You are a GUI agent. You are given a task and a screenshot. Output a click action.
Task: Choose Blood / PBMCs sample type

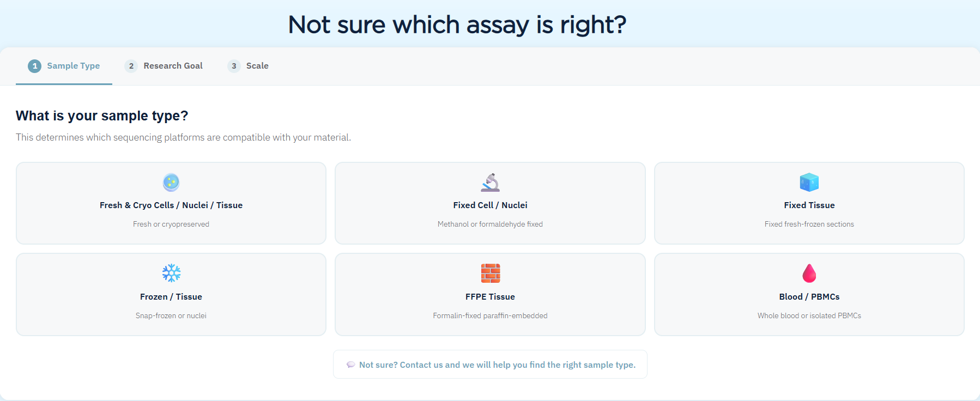809,294
